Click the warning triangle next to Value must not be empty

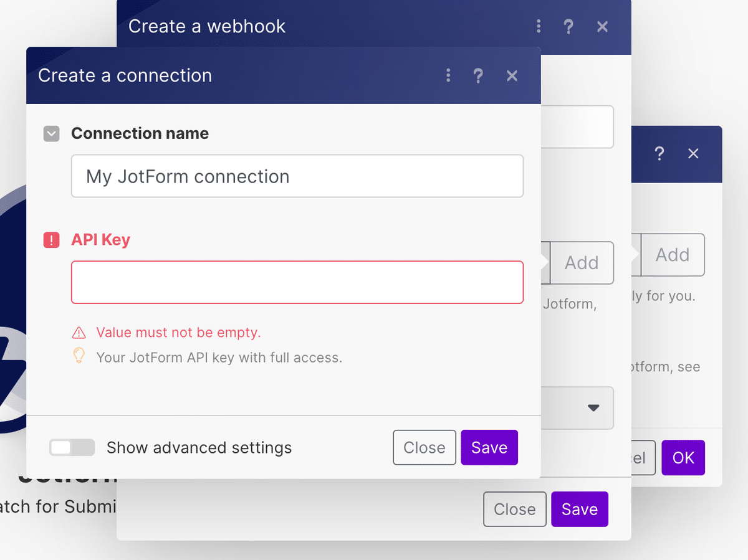click(79, 333)
